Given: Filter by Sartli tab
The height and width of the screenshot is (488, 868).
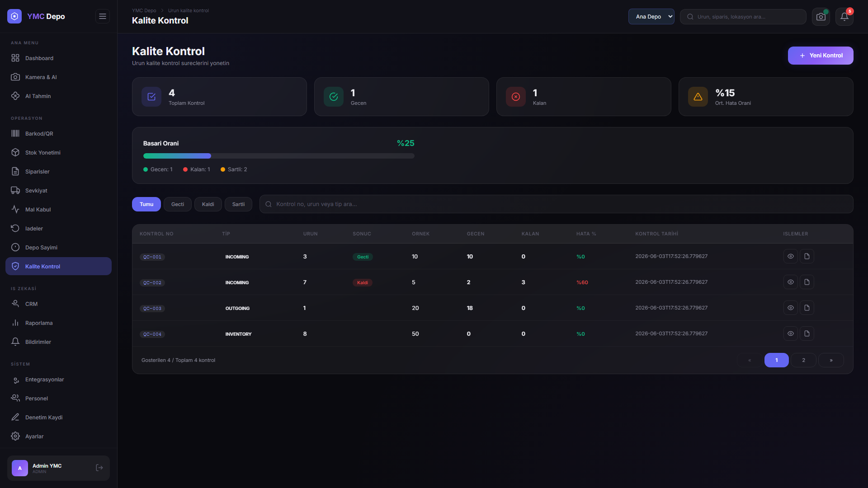Looking at the screenshot, I should click(238, 204).
